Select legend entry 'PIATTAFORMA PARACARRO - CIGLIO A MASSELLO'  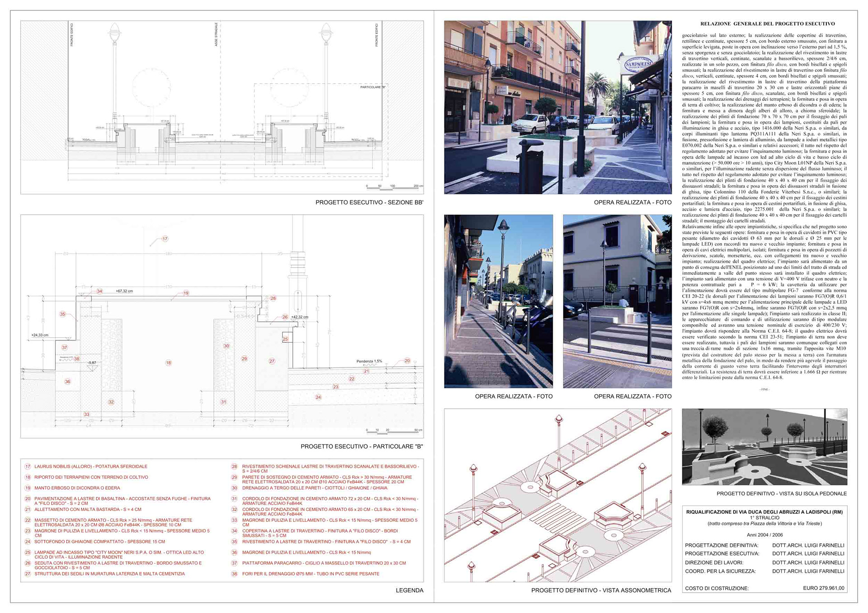pyautogui.click(x=324, y=563)
